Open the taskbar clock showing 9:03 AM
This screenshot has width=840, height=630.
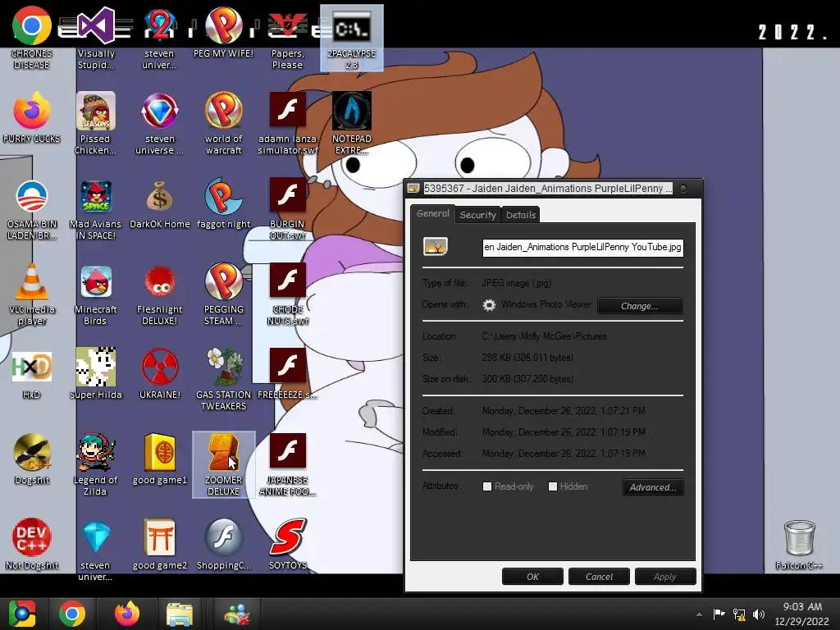(802, 614)
